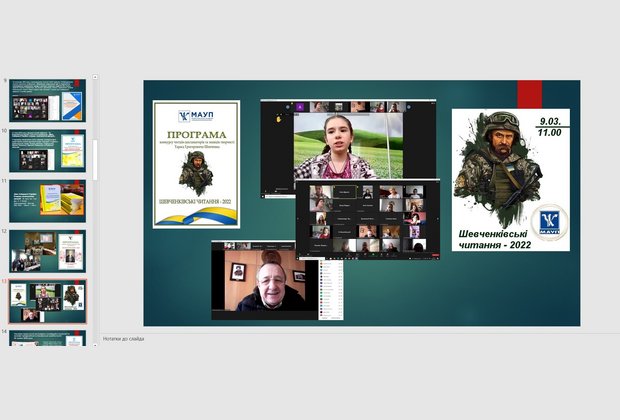This screenshot has height=420, width=620.
Task: Click the thumbnail pane scroll-down arrow
Action: [95, 342]
